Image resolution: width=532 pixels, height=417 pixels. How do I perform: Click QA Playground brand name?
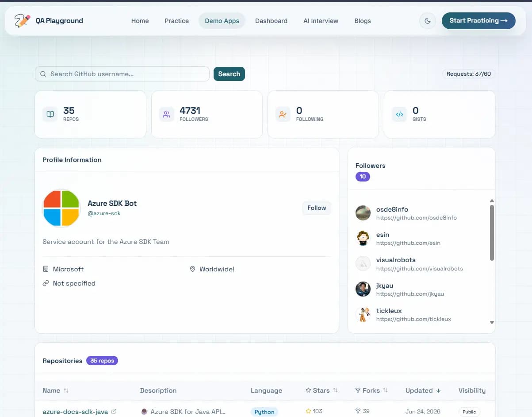(59, 21)
